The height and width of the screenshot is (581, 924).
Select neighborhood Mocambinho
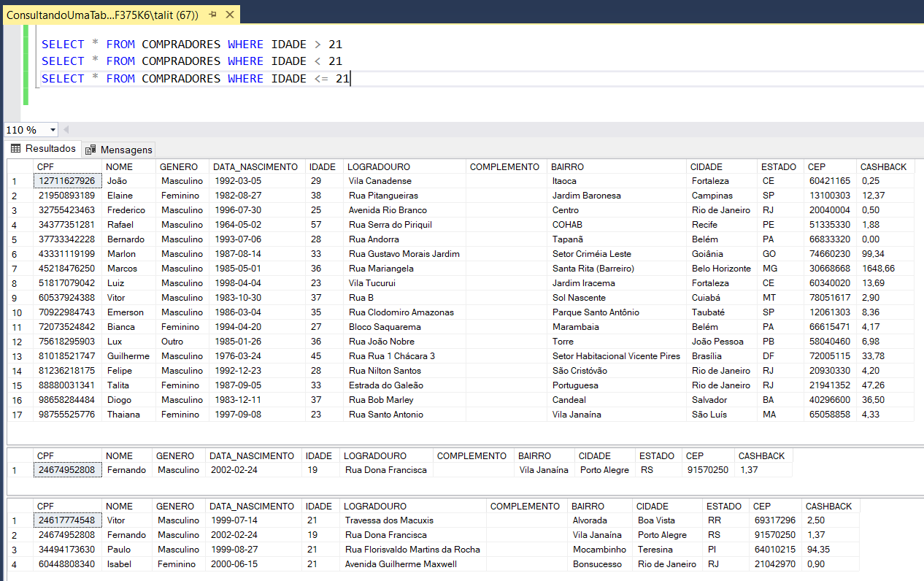pos(600,550)
